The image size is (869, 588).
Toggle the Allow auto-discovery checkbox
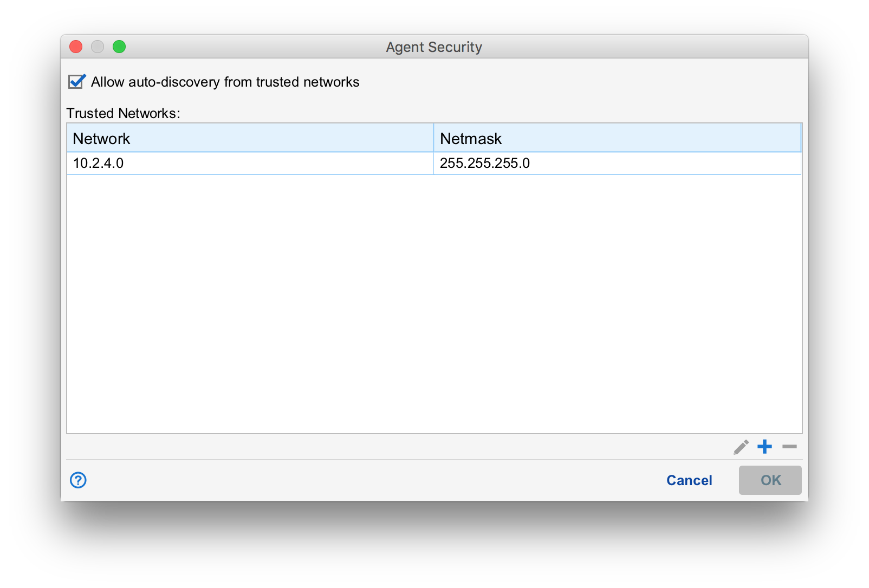tap(76, 82)
